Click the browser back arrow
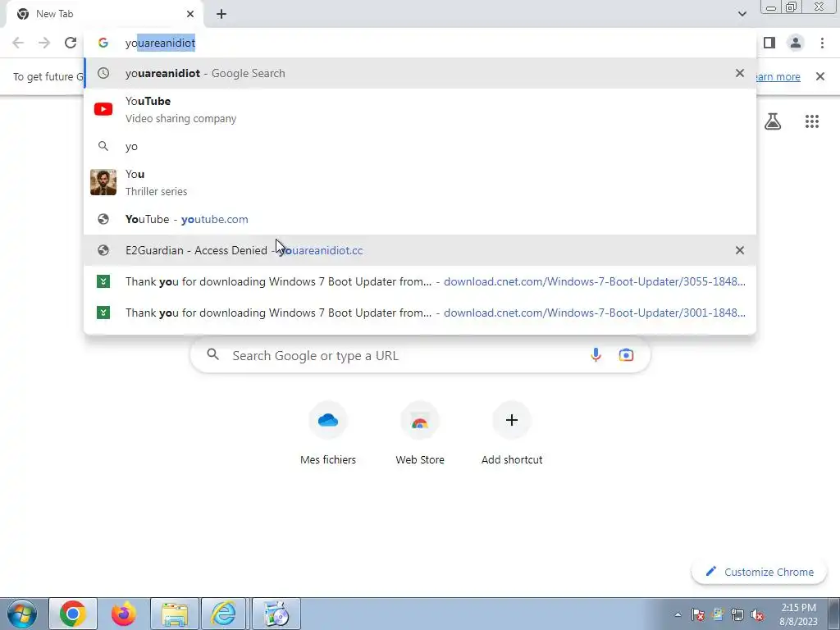The image size is (840, 630). [x=18, y=43]
